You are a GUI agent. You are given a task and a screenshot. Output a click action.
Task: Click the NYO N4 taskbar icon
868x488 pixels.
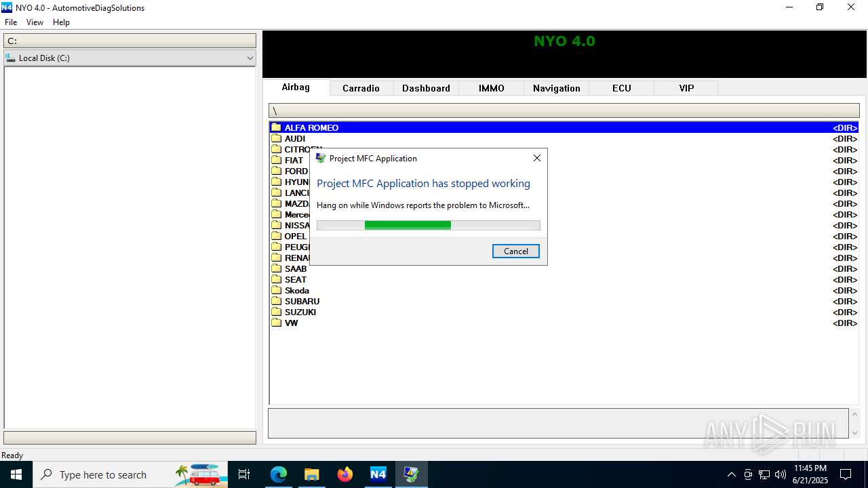(378, 474)
